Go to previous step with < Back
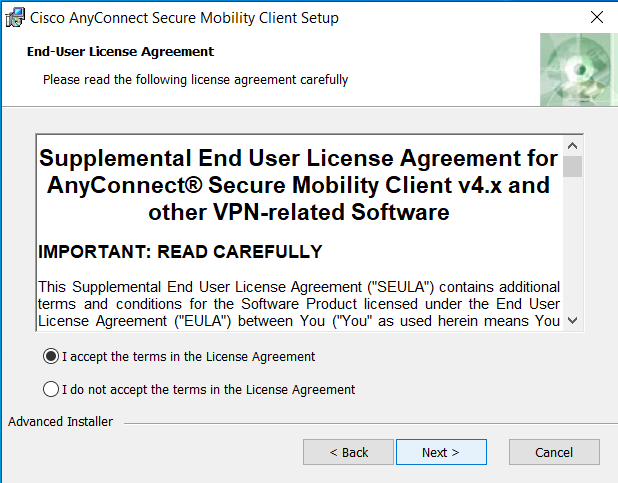Image resolution: width=618 pixels, height=483 pixels. tap(348, 452)
